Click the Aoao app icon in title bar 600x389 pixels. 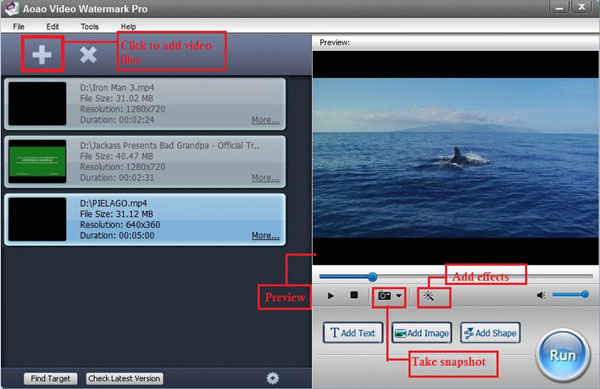(11, 8)
